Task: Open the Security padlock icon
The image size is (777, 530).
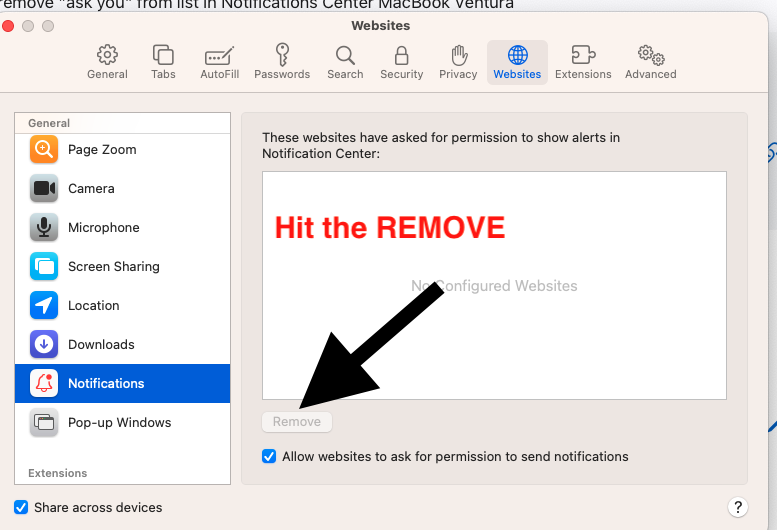Action: point(401,55)
